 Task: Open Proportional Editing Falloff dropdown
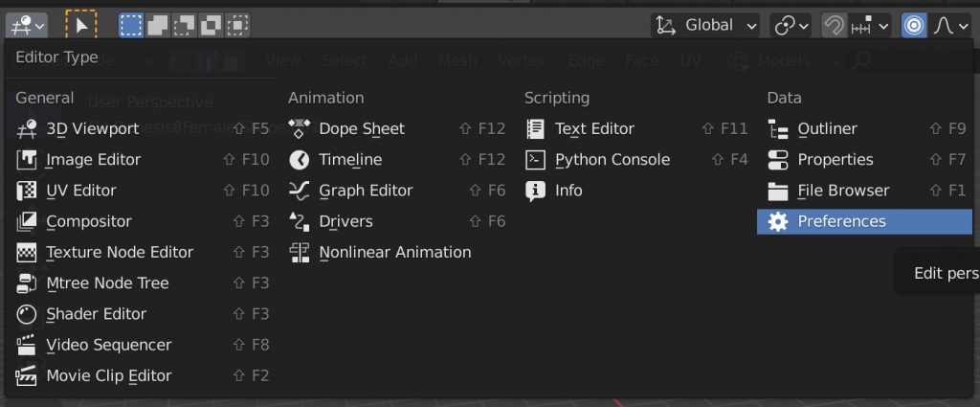coord(951,26)
